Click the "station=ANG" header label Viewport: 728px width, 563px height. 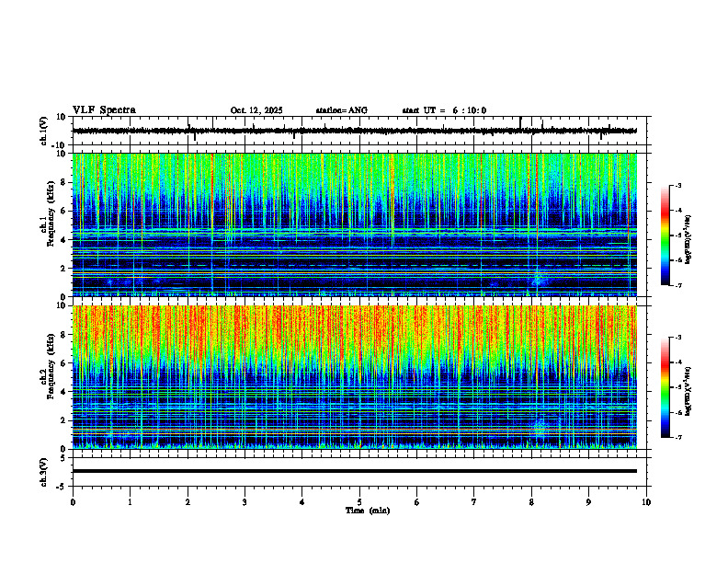pos(341,110)
